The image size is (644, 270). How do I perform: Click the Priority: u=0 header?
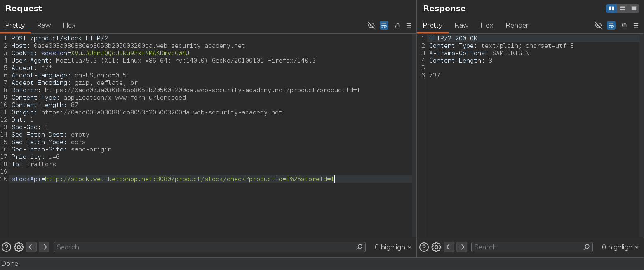click(x=35, y=157)
